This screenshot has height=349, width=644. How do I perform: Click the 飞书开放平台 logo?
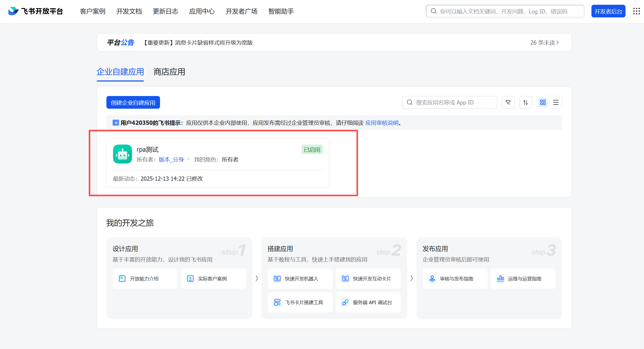[x=36, y=11]
